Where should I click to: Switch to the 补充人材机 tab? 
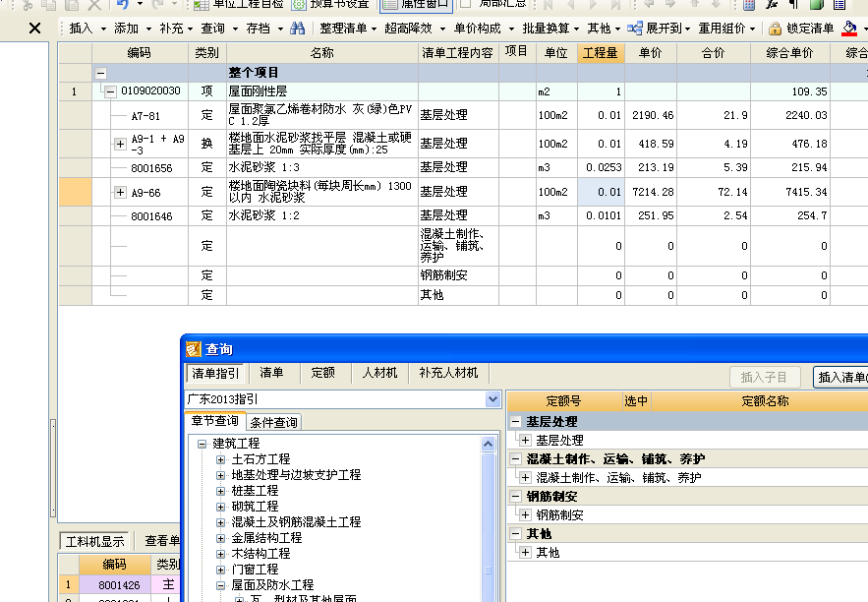448,373
